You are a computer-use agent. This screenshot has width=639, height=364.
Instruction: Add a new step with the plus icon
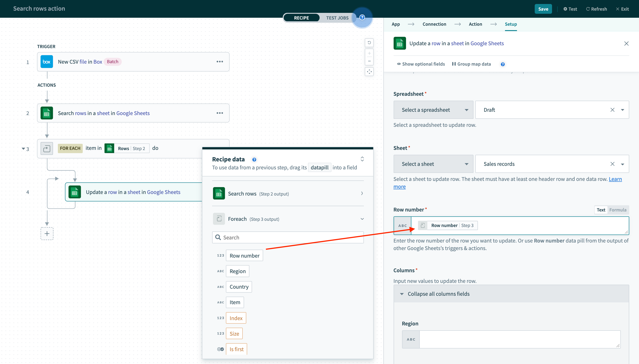[47, 233]
